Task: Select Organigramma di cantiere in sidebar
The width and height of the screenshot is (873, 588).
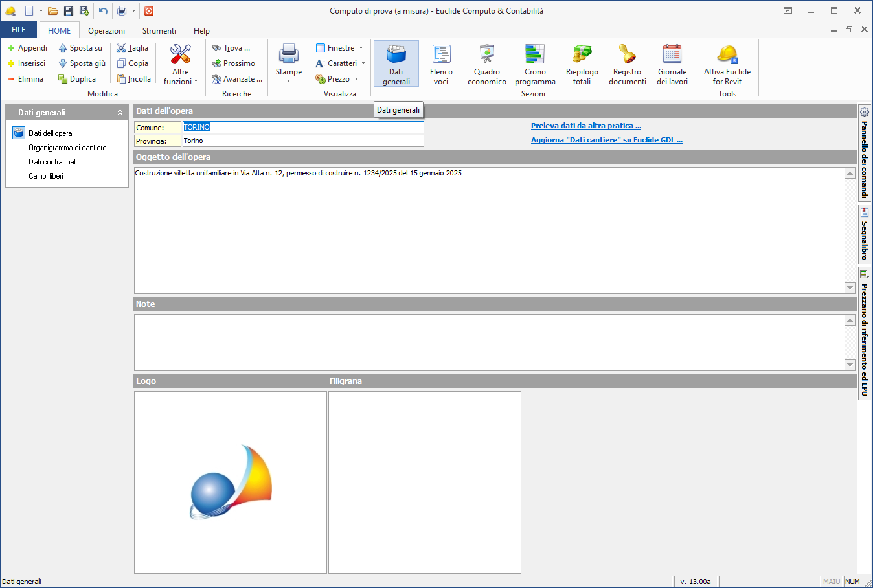Action: point(67,148)
